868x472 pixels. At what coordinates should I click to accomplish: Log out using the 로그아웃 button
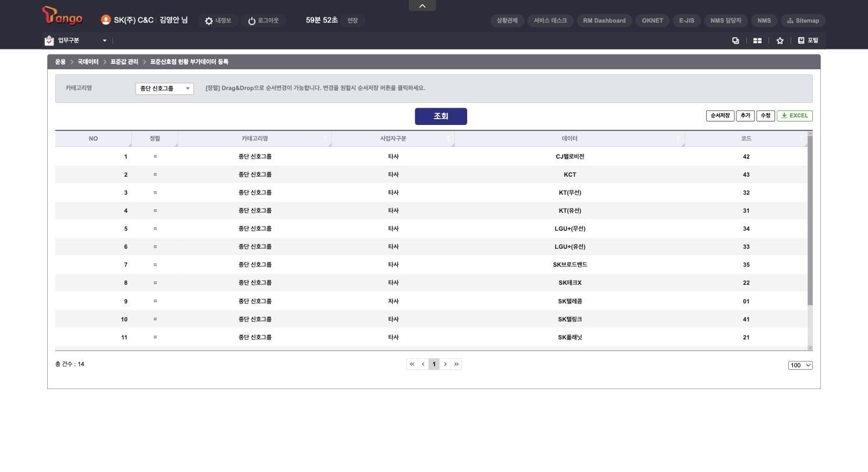[263, 20]
